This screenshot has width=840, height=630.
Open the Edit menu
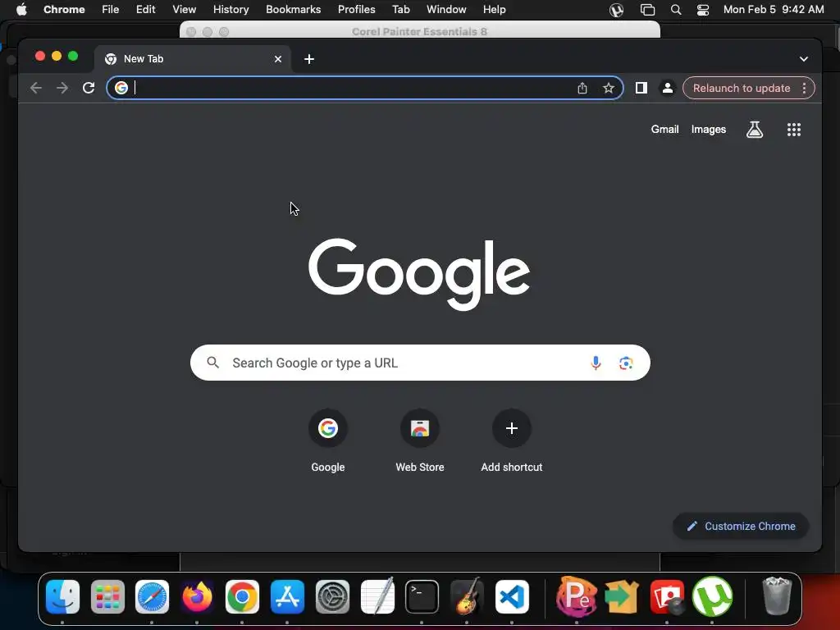pos(146,10)
